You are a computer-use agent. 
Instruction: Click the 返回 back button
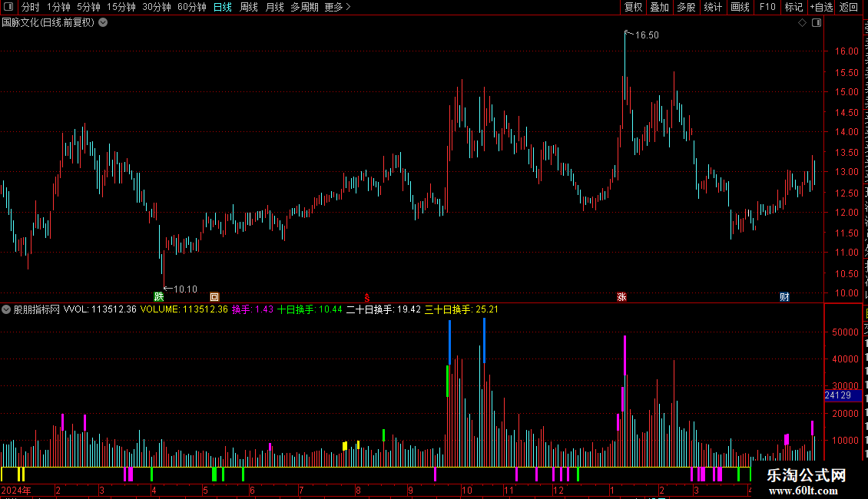[848, 7]
